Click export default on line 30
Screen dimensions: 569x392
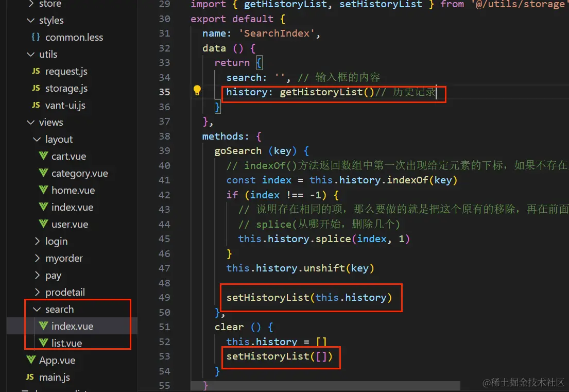232,19
